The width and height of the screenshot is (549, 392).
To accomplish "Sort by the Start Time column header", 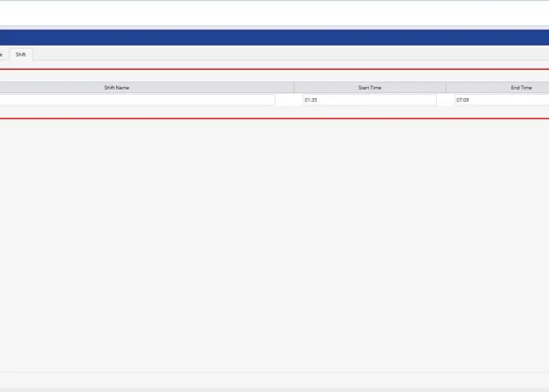I will tap(369, 88).
